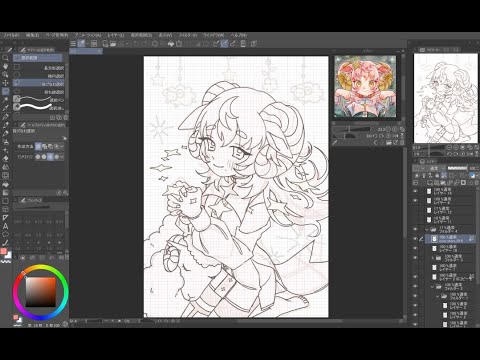The width and height of the screenshot is (480, 360).
Task: Choose the 選択ペン selection pen sub tool
Action: tap(39, 99)
